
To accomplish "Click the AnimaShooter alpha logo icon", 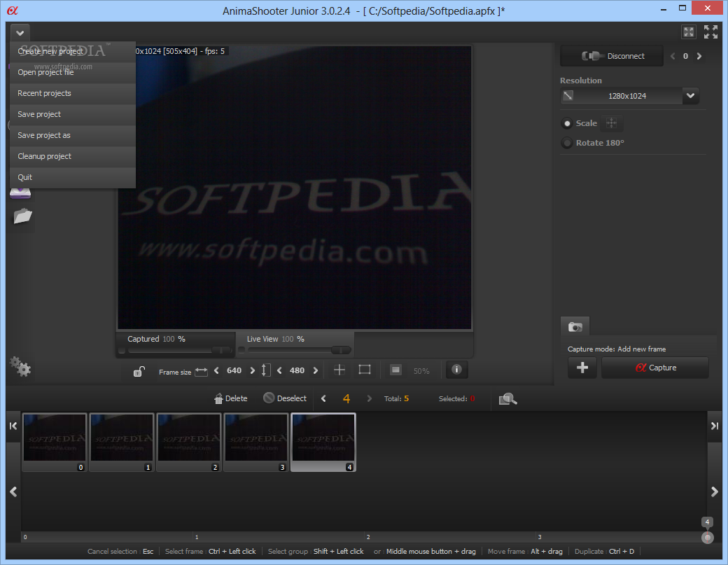I will pyautogui.click(x=13, y=11).
